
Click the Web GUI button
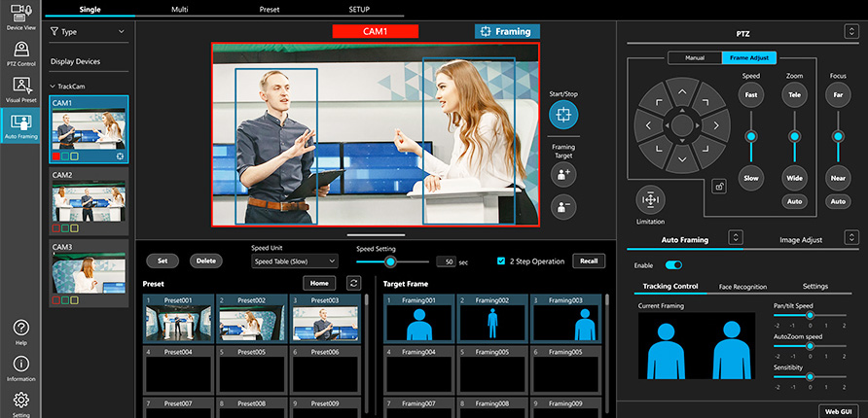(840, 411)
